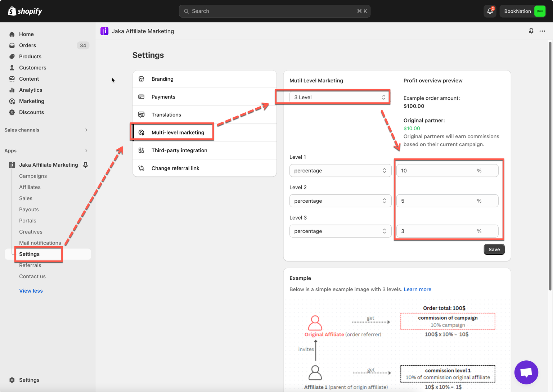
Task: Open Level 1 percentage type dropdown
Action: 340,171
